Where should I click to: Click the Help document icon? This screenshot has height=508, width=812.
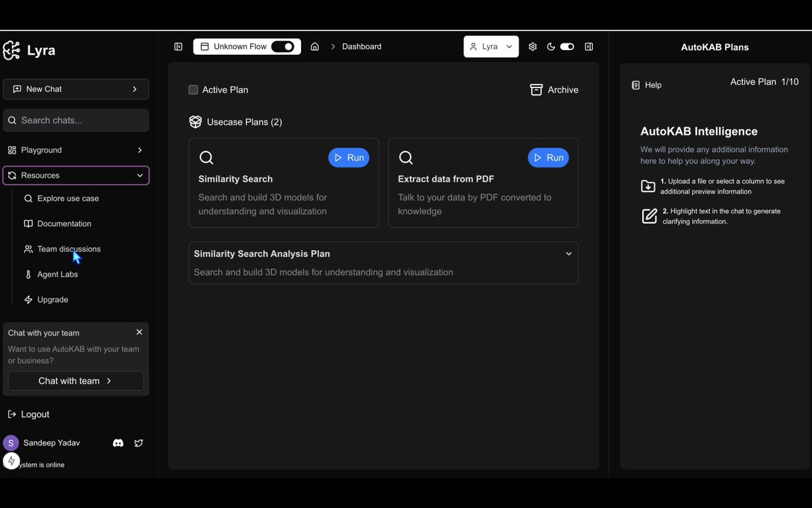pos(635,85)
